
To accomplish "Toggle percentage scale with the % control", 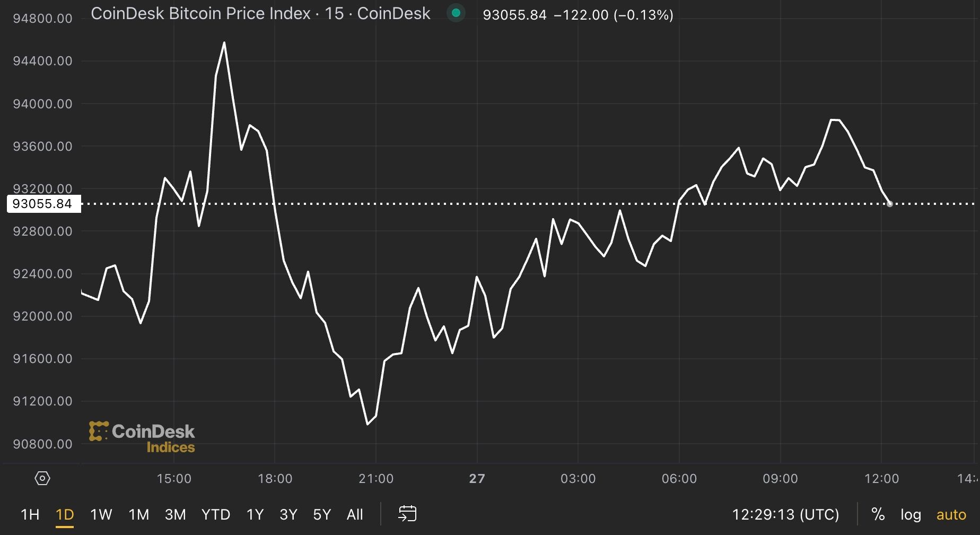I will point(878,514).
